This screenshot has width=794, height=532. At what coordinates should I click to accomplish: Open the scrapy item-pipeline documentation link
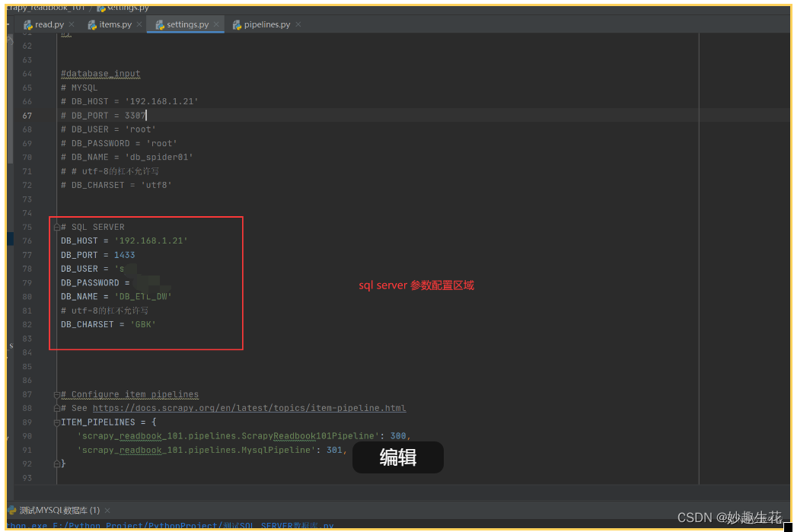(x=251, y=408)
